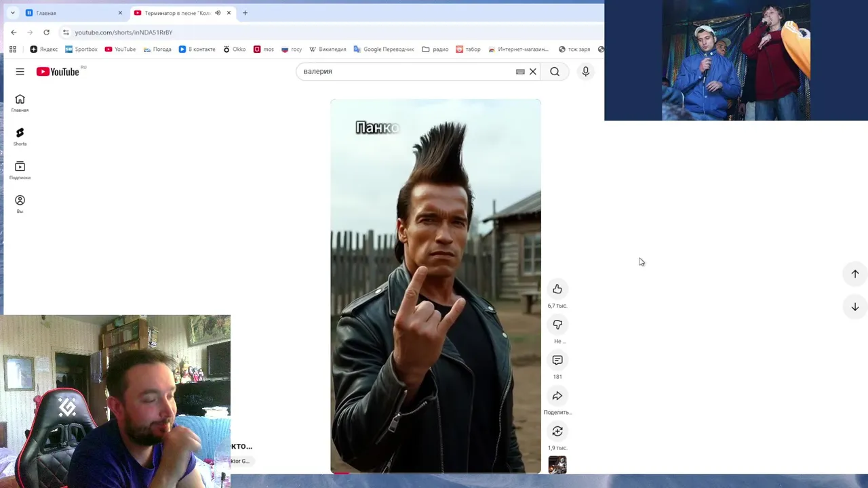Click the browser back arrow
868x488 pixels.
14,32
